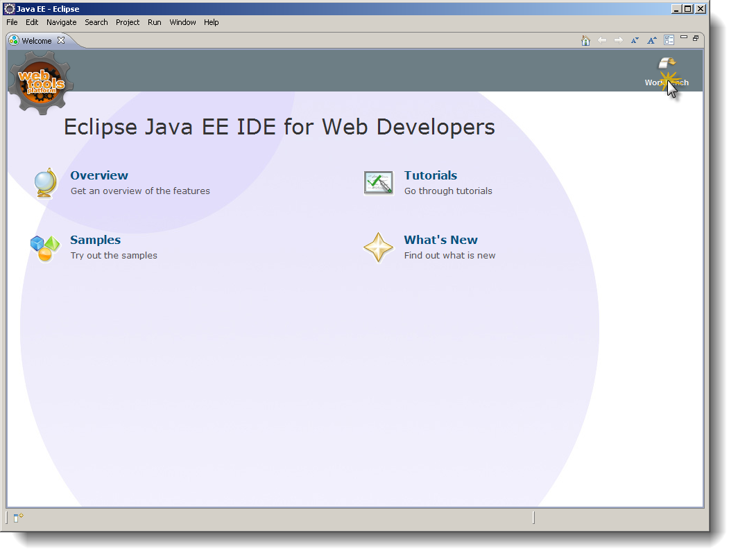
Task: Open the File menu
Action: [11, 22]
